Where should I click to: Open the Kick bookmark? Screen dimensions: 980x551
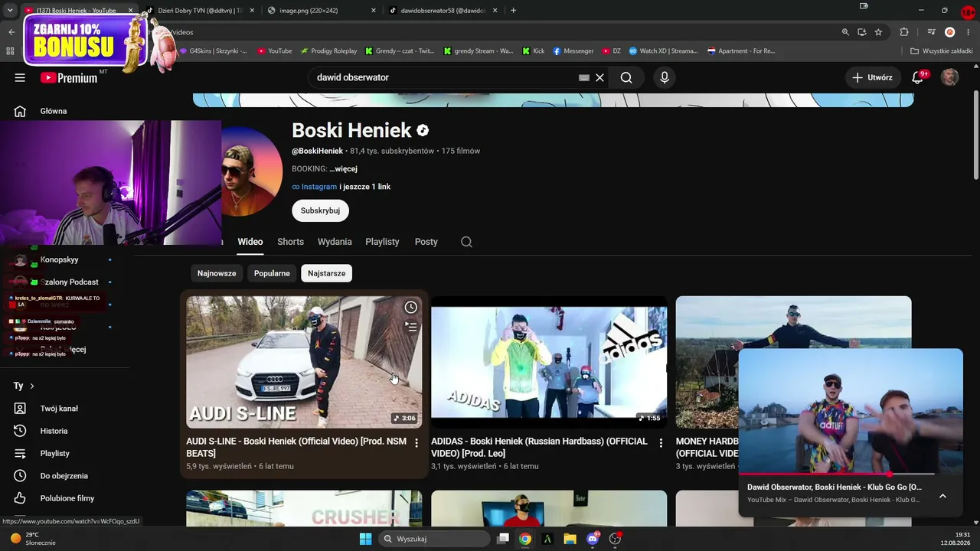pos(534,51)
